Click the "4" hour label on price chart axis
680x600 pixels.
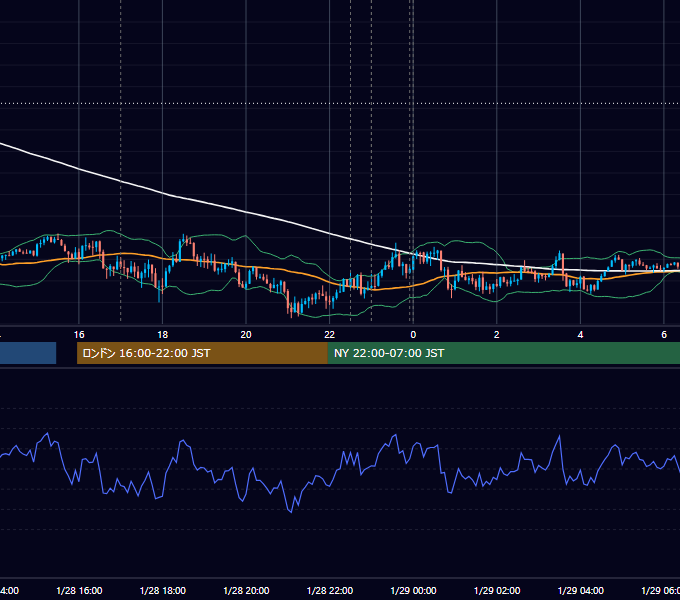pyautogui.click(x=580, y=335)
